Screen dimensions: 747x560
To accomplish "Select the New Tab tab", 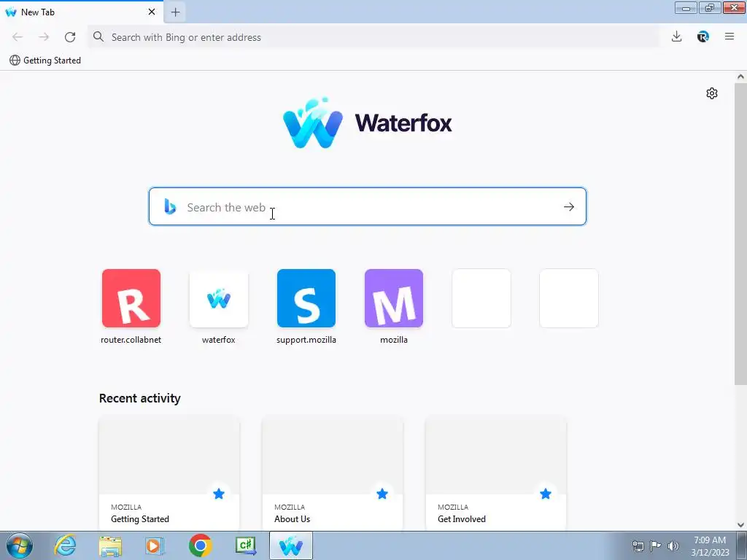I will tap(82, 12).
